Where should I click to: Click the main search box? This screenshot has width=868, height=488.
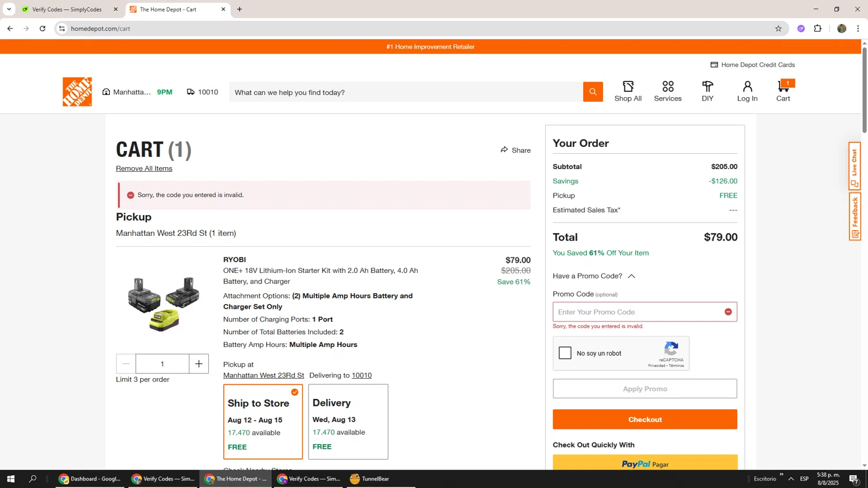pos(406,92)
